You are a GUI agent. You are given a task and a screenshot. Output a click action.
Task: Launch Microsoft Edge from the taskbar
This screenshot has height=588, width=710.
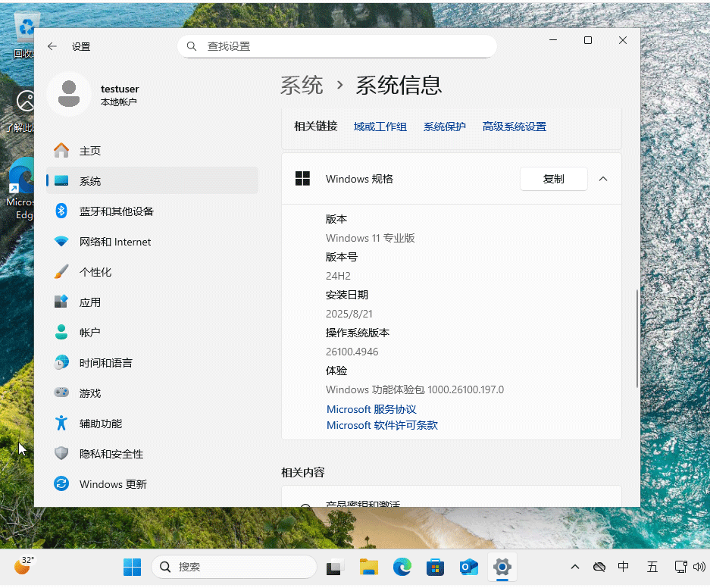(x=402, y=568)
